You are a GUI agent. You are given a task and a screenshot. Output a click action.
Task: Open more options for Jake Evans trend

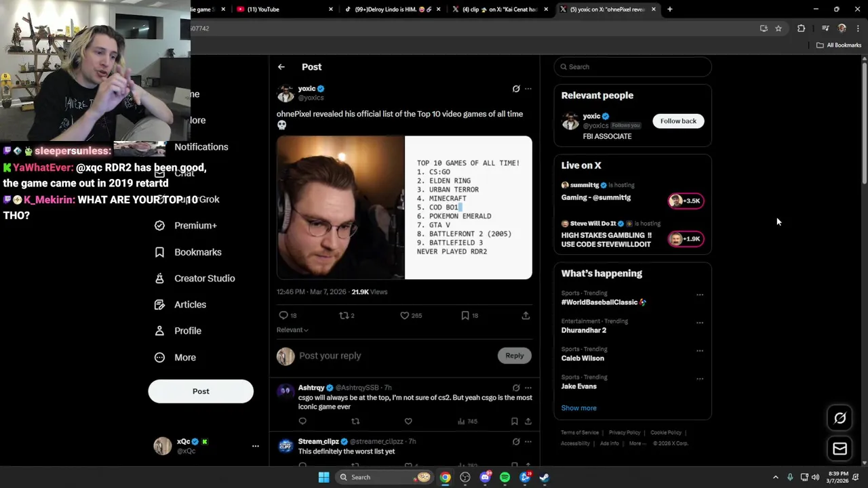(x=700, y=378)
